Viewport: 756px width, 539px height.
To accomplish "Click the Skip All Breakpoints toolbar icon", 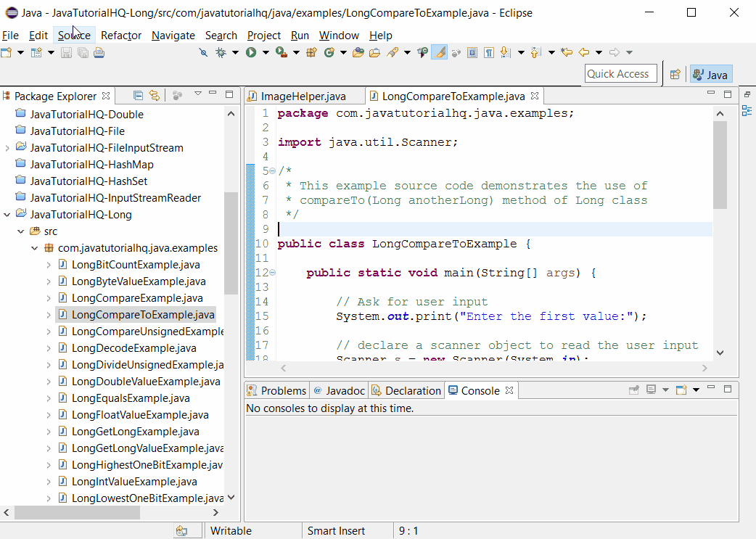I will (x=203, y=52).
